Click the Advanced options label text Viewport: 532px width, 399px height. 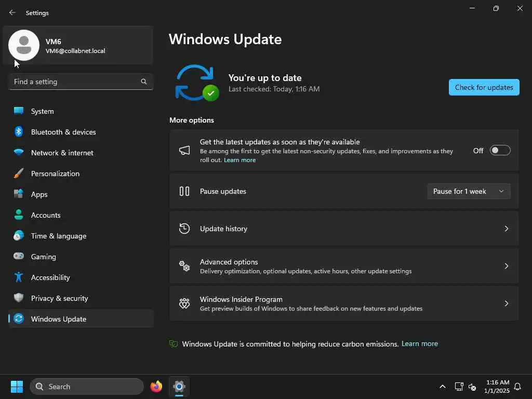click(229, 262)
